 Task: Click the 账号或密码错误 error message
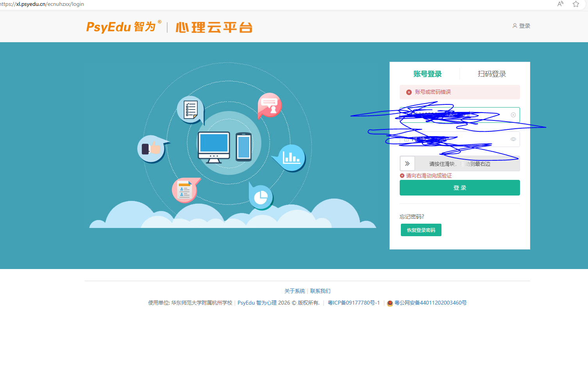tap(433, 92)
